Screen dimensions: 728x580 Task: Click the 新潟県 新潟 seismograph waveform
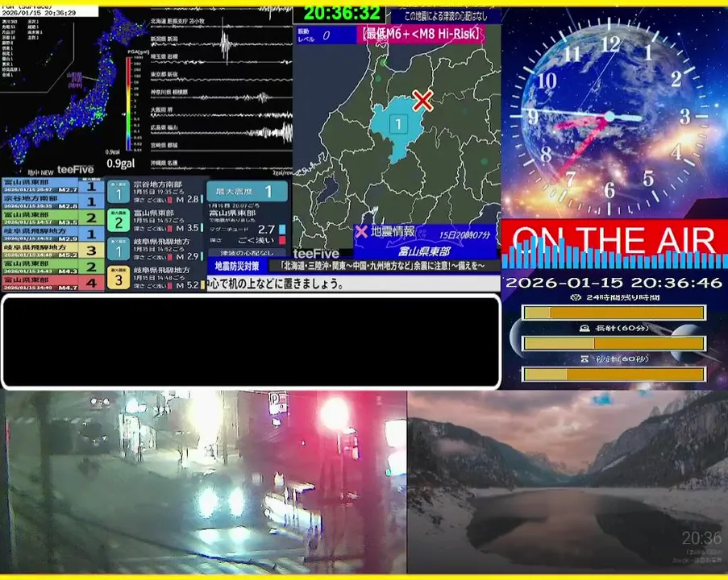(221, 43)
